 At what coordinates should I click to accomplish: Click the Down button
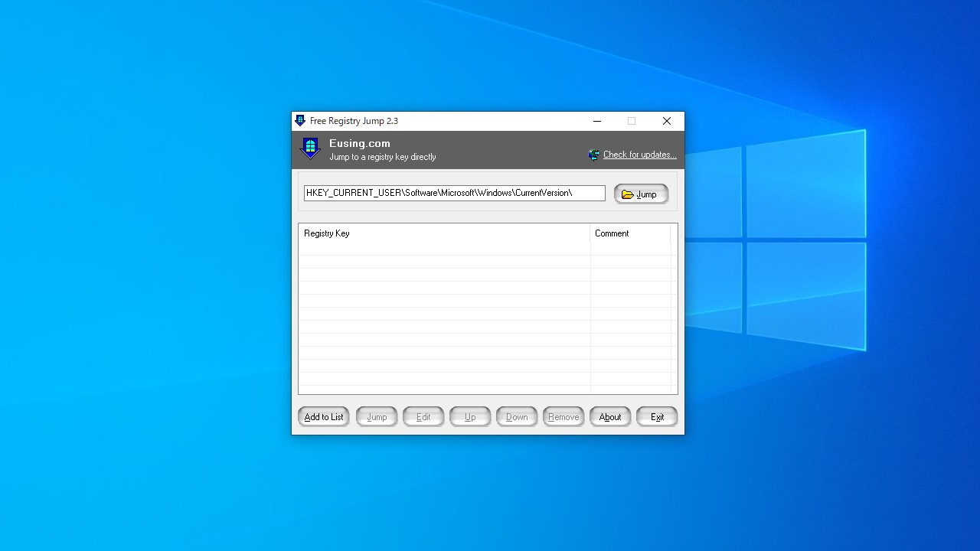517,417
